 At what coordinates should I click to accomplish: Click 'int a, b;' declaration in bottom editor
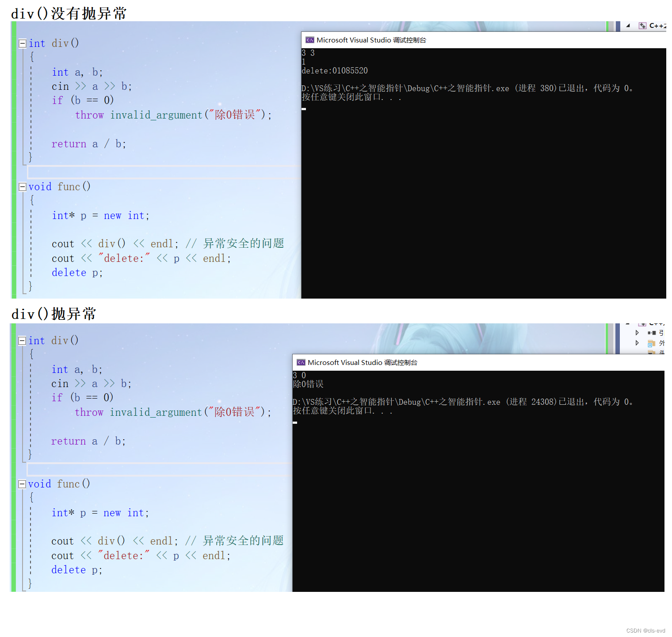(77, 369)
